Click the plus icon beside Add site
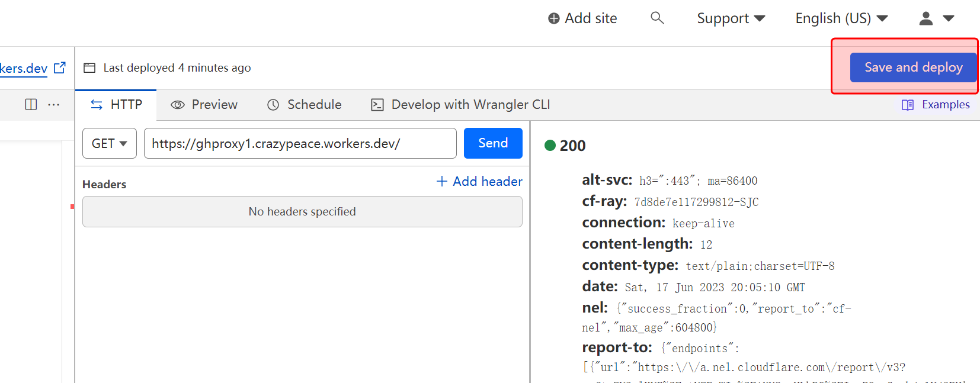Screen dimensions: 980x383 click(x=553, y=19)
